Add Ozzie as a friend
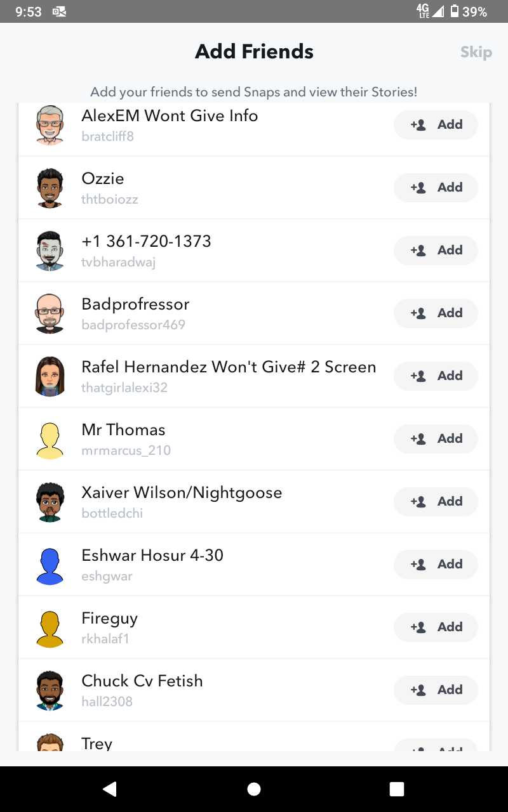This screenshot has width=508, height=812. click(x=436, y=188)
